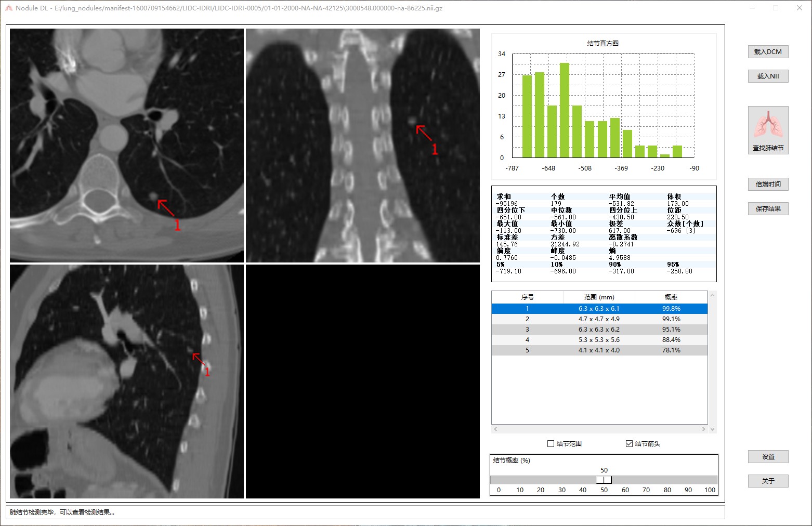Viewport: 812px width, 526px height.
Task: Click the 序号 column header
Action: [527, 297]
